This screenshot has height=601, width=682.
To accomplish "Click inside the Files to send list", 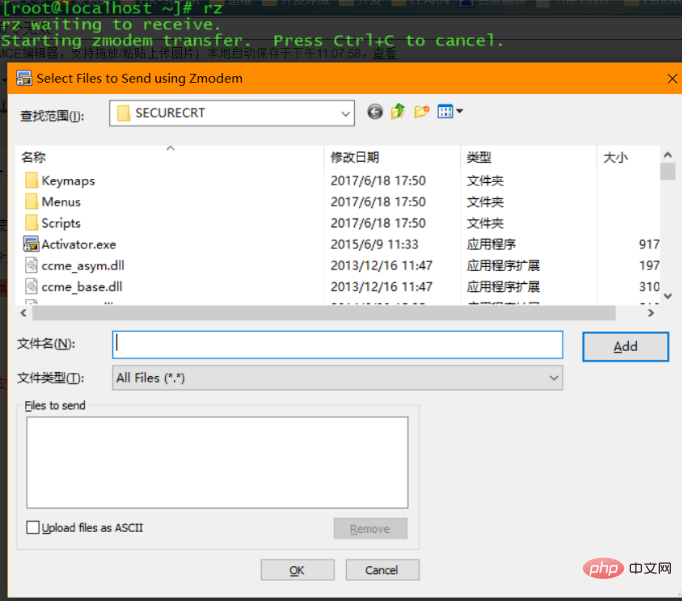I will point(217,462).
